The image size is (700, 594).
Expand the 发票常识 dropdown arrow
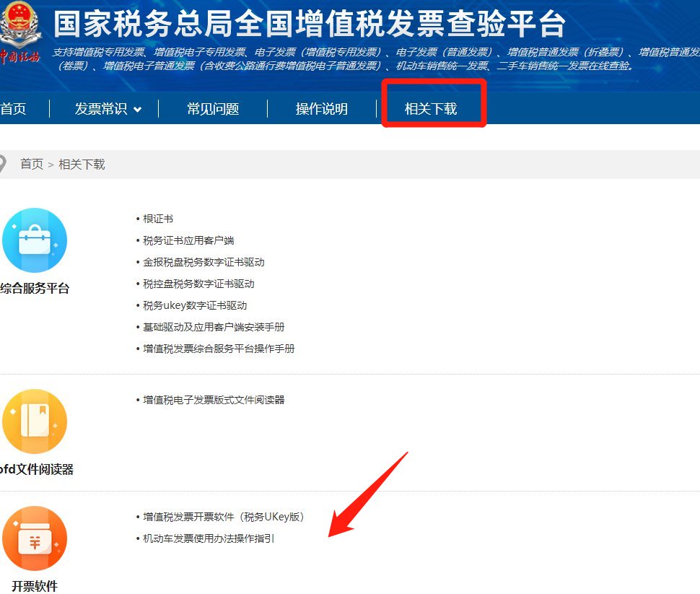tap(138, 110)
